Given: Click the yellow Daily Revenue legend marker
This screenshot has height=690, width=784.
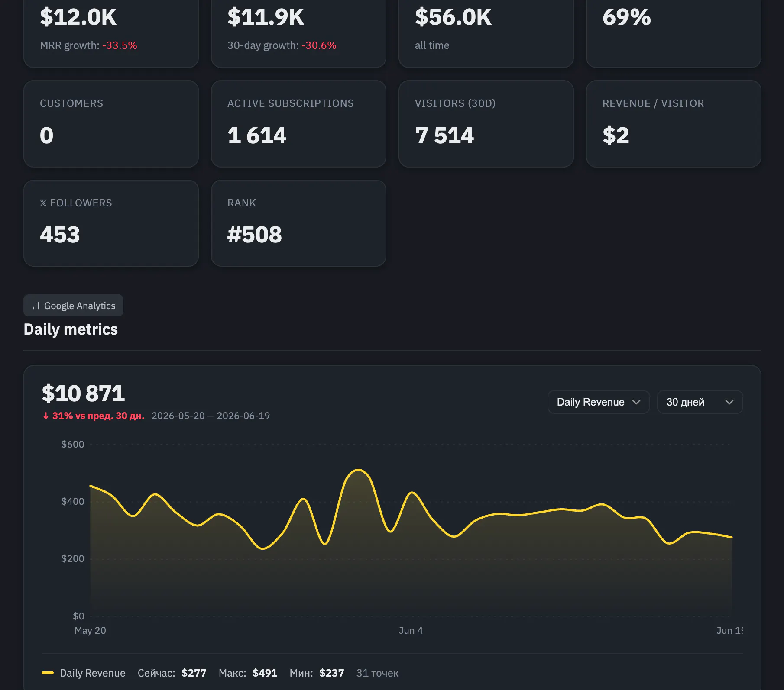Looking at the screenshot, I should [x=48, y=673].
